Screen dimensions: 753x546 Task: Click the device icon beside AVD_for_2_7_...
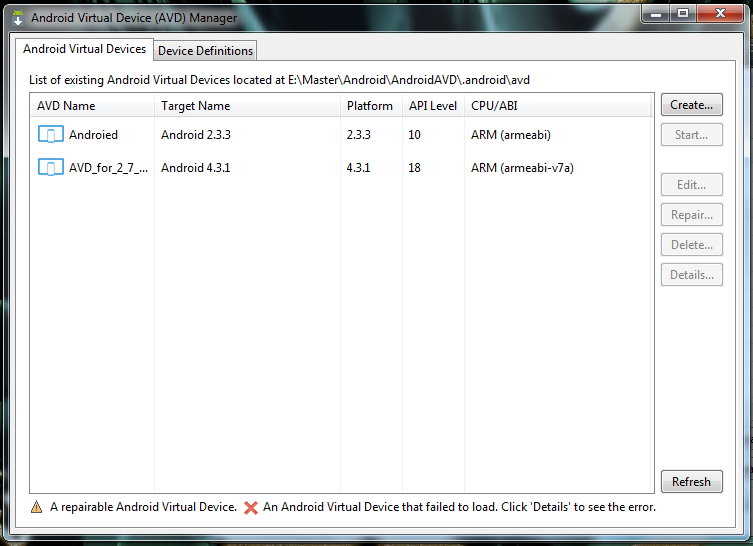tap(50, 168)
